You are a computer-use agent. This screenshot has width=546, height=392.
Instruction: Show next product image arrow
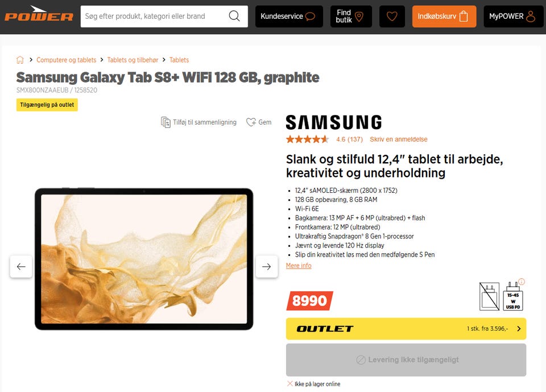pos(266,267)
